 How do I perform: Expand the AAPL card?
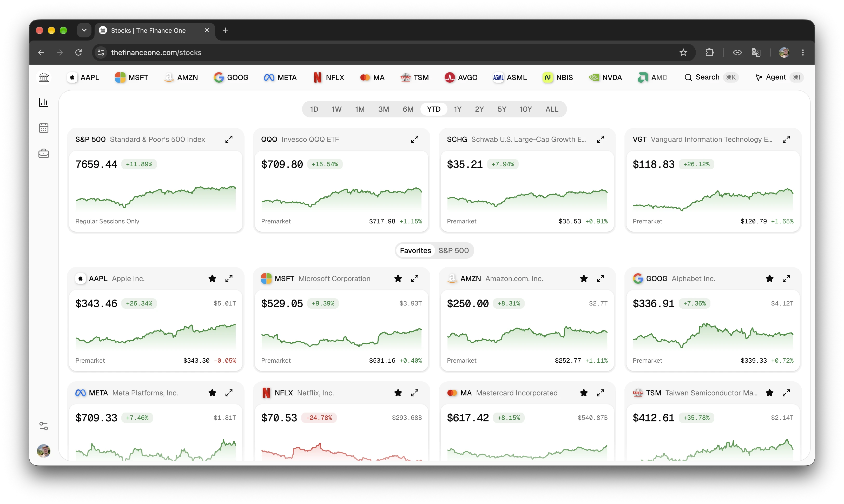pyautogui.click(x=229, y=278)
